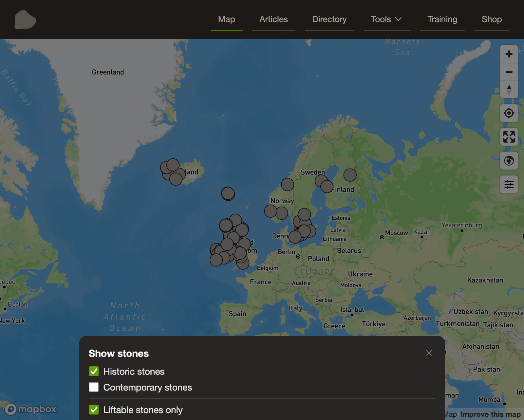Enter fullscreen map view
The height and width of the screenshot is (420, 524).
509,137
